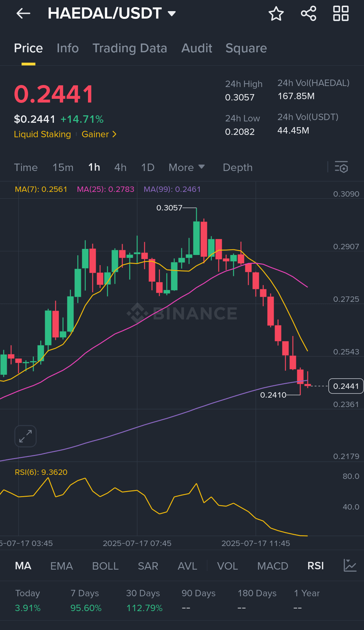The image size is (364, 630).
Task: Tap the 24h Low value 0.2082
Action: click(240, 132)
